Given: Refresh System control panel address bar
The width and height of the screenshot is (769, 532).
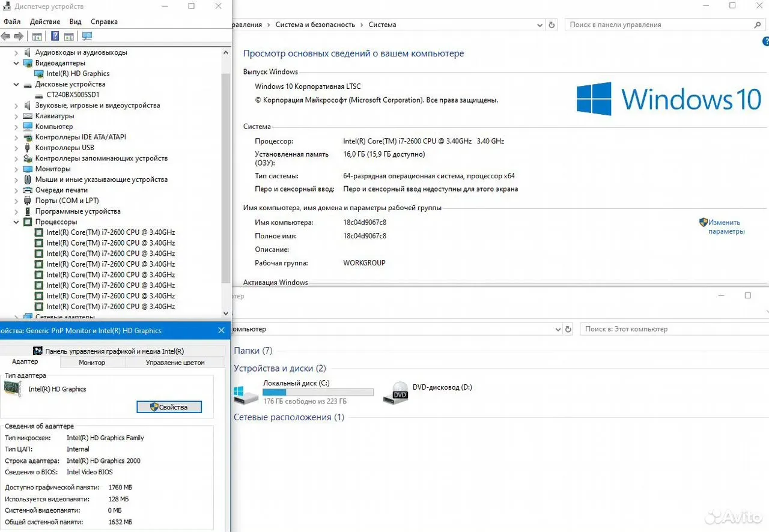Looking at the screenshot, I should click(552, 25).
